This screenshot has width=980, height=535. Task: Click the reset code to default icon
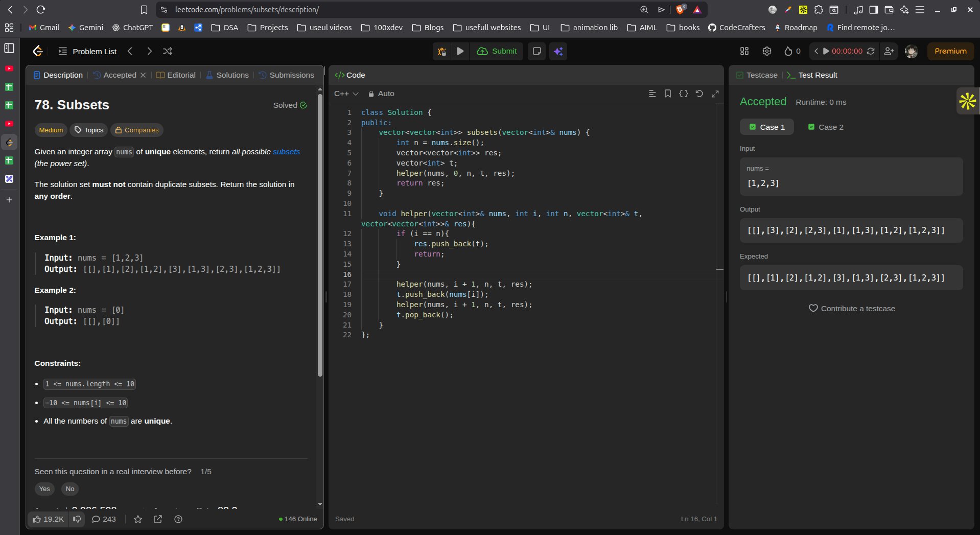coord(699,94)
